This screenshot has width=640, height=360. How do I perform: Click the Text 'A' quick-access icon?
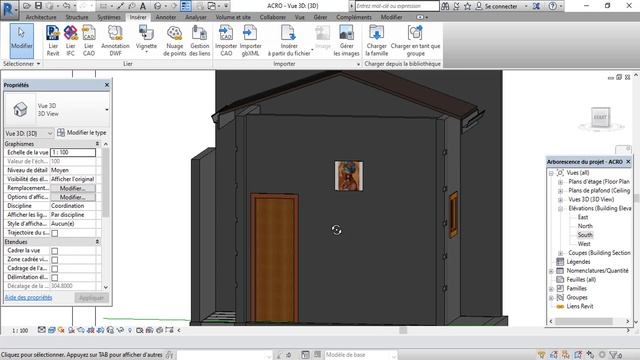click(143, 6)
